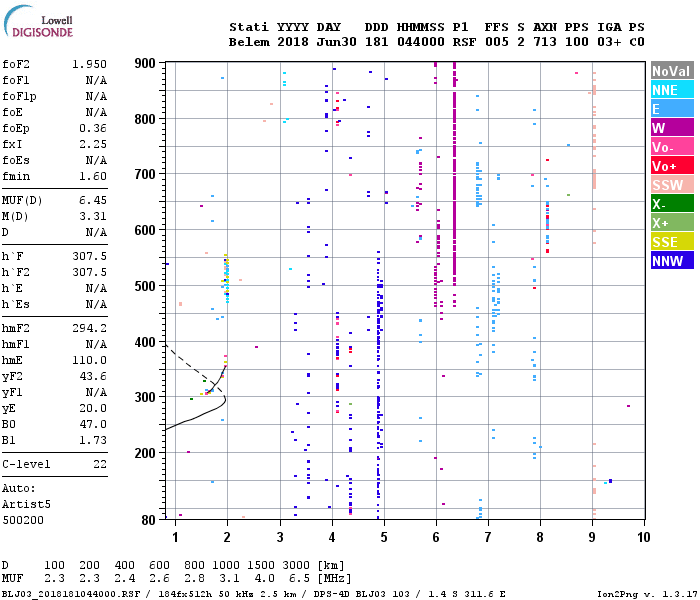This screenshot has width=700, height=600.
Task: Click the MUF 6.5 value for 3000 km
Action: [299, 579]
